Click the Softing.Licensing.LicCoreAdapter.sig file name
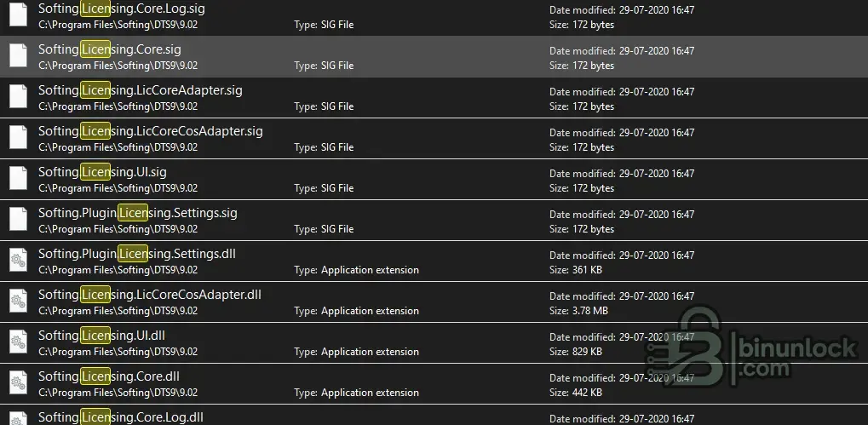The height and width of the screenshot is (425, 868). 140,90
